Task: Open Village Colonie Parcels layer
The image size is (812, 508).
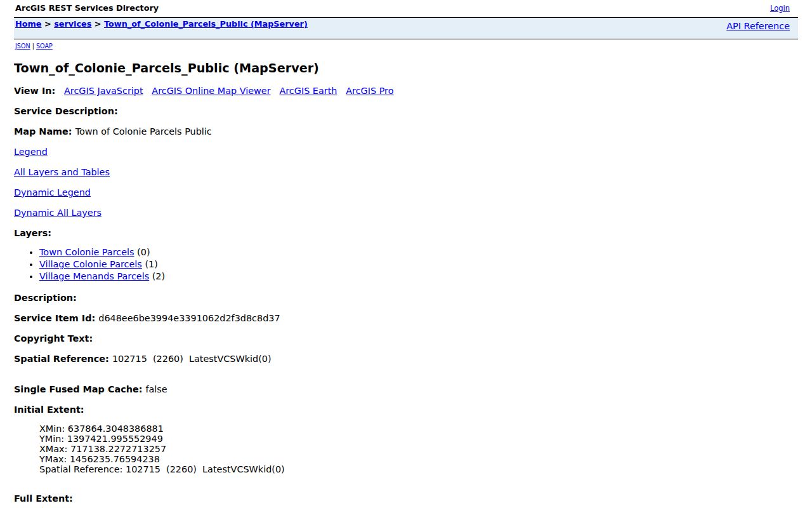Action: (x=91, y=264)
